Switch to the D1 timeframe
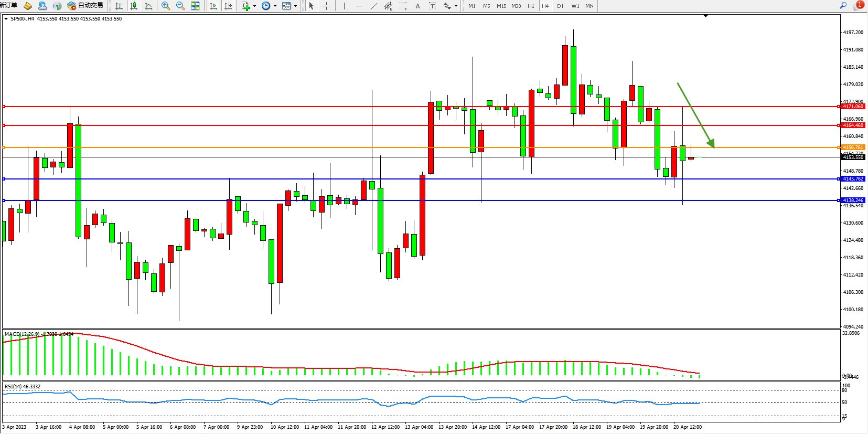868x434 pixels. click(x=560, y=6)
